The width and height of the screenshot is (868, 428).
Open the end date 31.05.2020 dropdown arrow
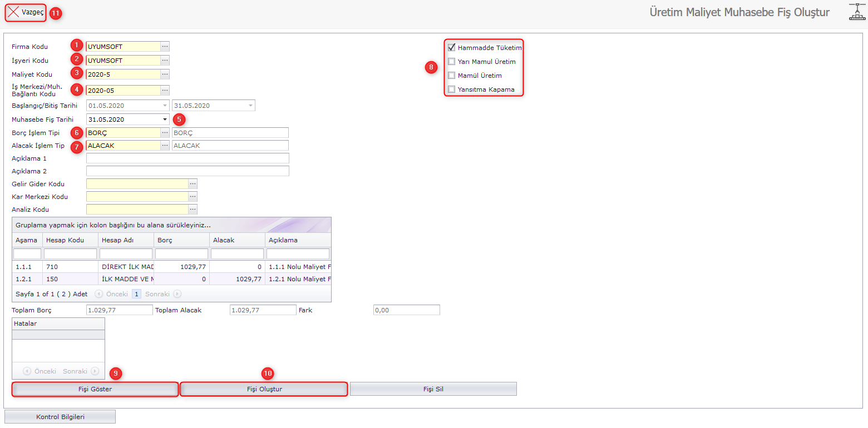(x=250, y=106)
